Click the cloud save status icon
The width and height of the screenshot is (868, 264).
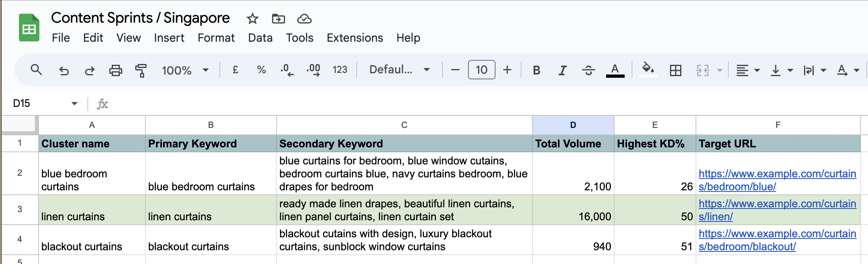[x=304, y=19]
